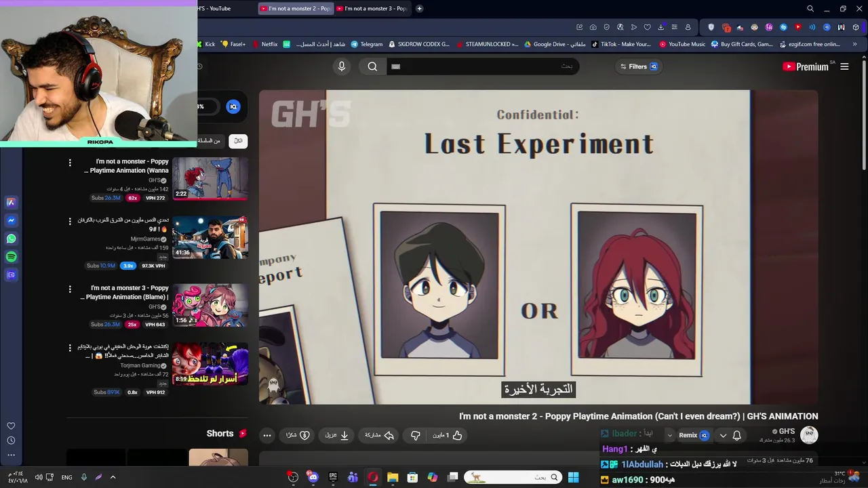
Task: Open options menu for MjrmGames video
Action: pos(70,221)
